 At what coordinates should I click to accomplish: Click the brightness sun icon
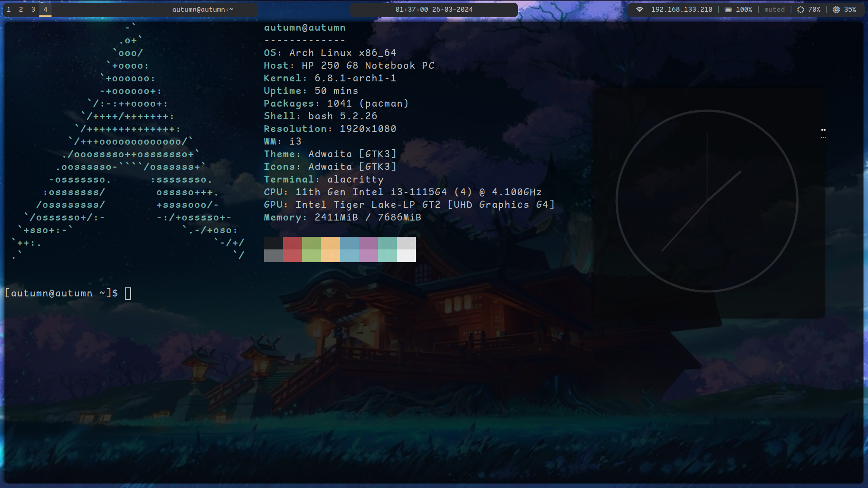[x=800, y=9]
